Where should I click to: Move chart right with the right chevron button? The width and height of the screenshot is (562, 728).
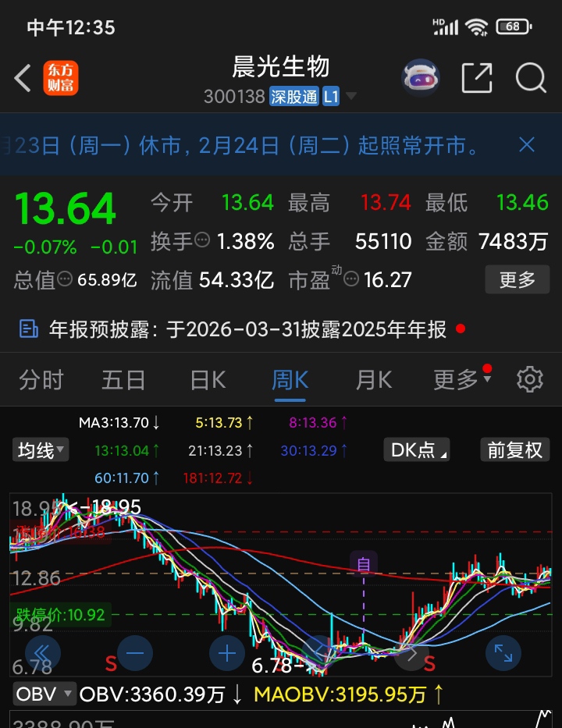[412, 653]
